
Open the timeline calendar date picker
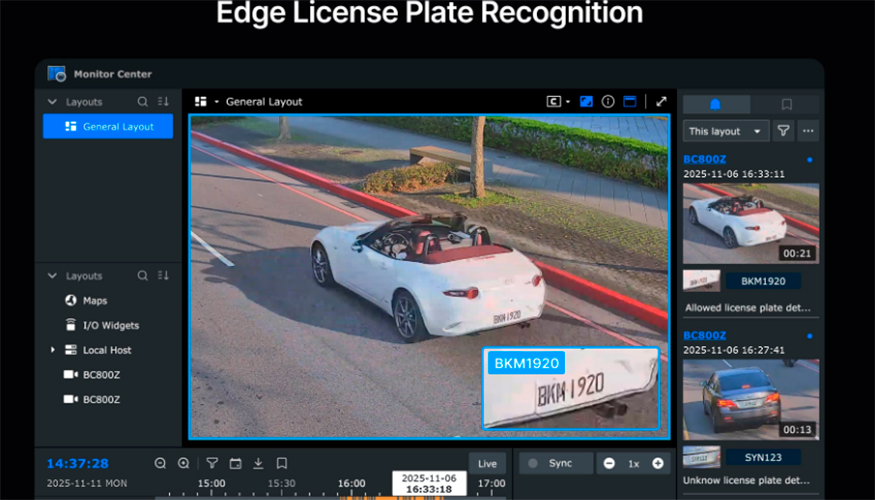click(x=235, y=463)
